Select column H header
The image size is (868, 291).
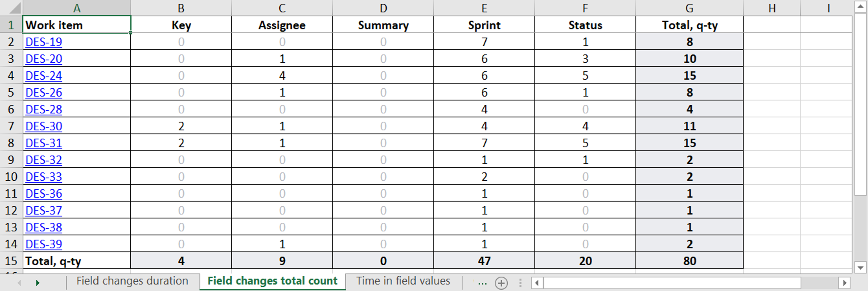(x=771, y=8)
